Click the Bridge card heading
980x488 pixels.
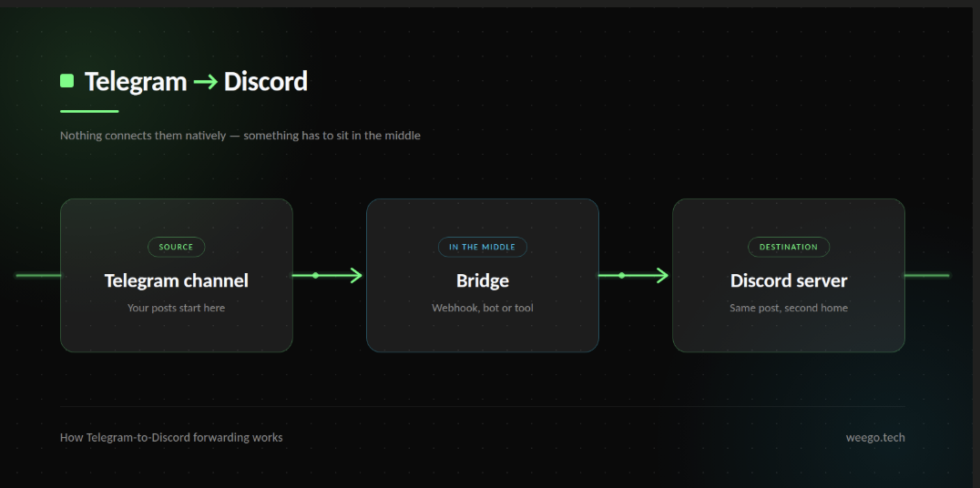tap(483, 280)
